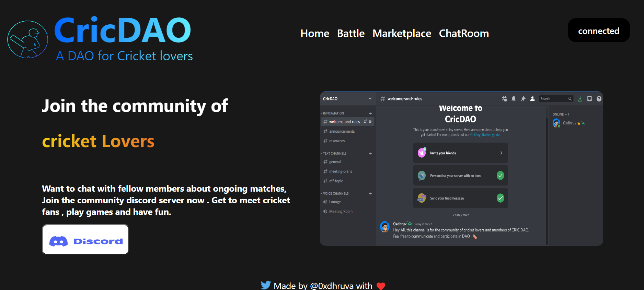Open pinned messages pin icon
Image resolution: width=644 pixels, height=290 pixels.
pyautogui.click(x=523, y=99)
